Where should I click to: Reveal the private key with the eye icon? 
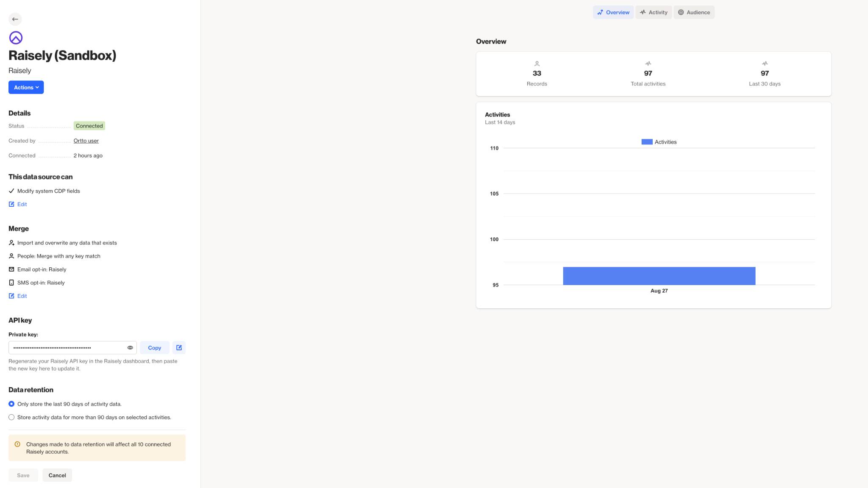coord(130,348)
